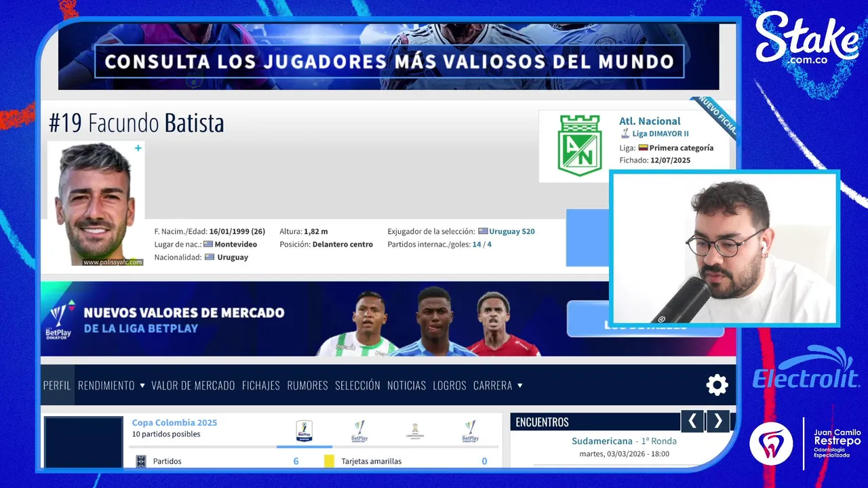
Task: Click the 'Montevideo' birthplace text
Action: click(235, 244)
